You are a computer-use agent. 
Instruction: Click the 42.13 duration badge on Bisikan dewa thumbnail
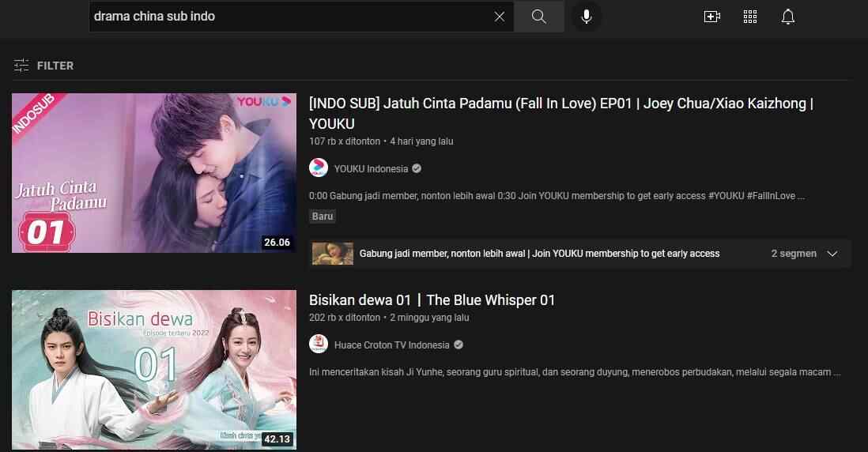277,439
